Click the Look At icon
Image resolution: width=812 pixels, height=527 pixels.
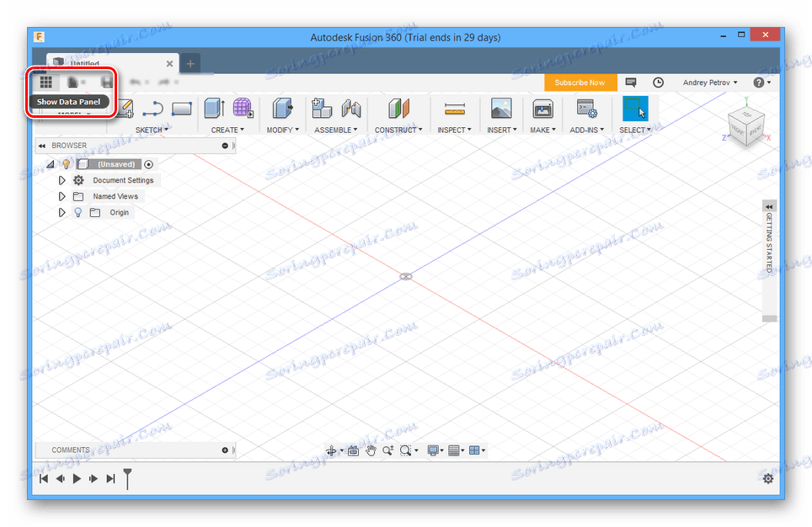(x=353, y=450)
